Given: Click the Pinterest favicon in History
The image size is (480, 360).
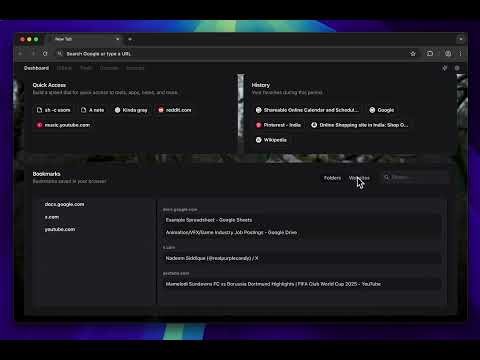Looking at the screenshot, I should [258, 125].
